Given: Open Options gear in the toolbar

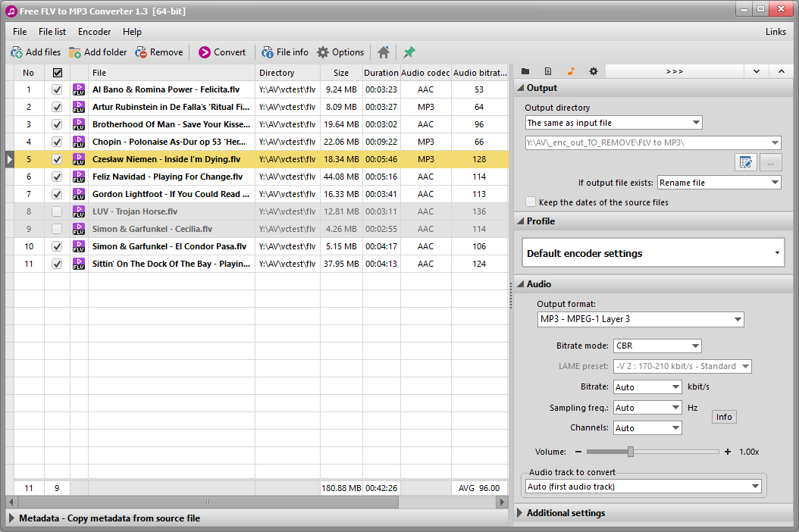Looking at the screenshot, I should (340, 52).
